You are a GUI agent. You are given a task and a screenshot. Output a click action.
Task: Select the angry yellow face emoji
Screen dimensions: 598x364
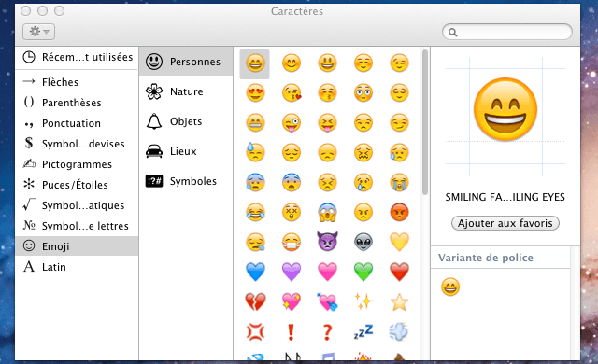[x=363, y=212]
